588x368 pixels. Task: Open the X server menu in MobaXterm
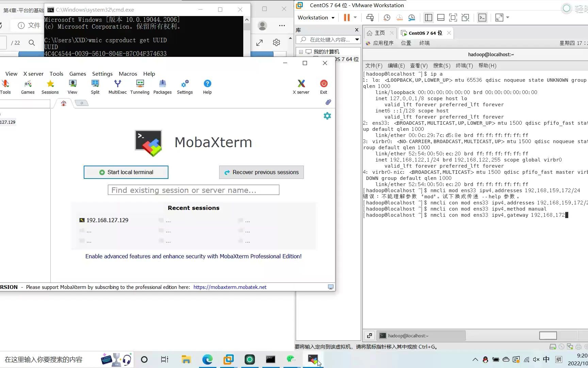click(x=33, y=74)
